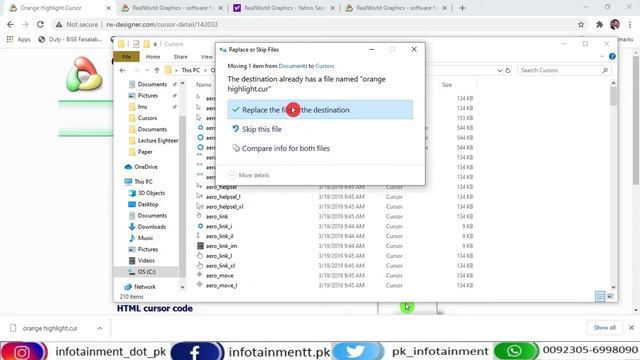Go up one folder in Explorer
The image size is (640, 360).
coord(157,70)
